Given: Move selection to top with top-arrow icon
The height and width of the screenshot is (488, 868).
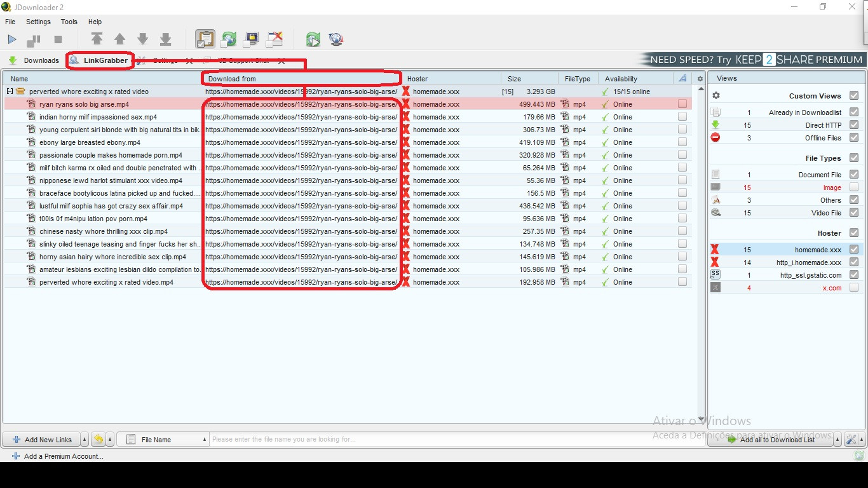Looking at the screenshot, I should [x=97, y=39].
